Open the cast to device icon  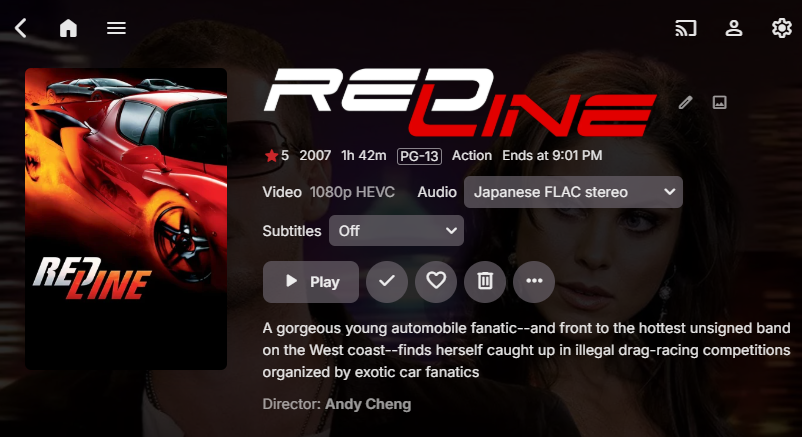pyautogui.click(x=686, y=28)
